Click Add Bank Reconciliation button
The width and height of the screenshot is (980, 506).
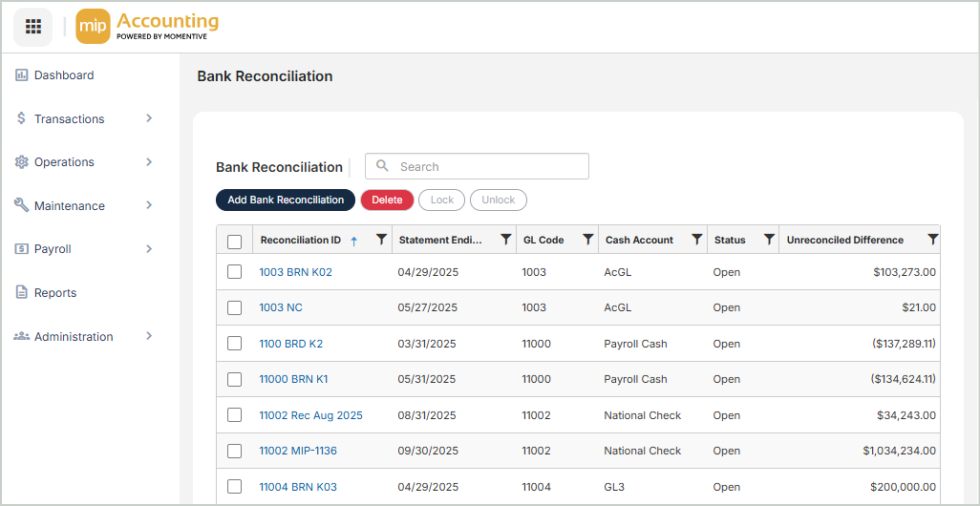(x=286, y=200)
